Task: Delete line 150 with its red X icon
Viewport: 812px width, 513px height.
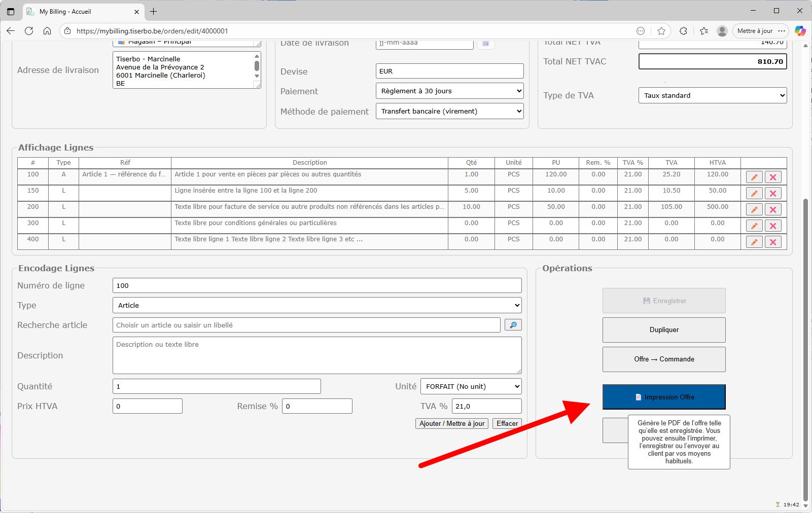Action: coord(773,194)
